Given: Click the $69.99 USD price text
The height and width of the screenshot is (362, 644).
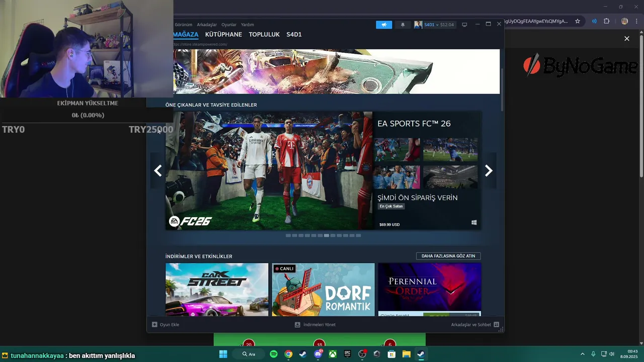Looking at the screenshot, I should (x=389, y=224).
